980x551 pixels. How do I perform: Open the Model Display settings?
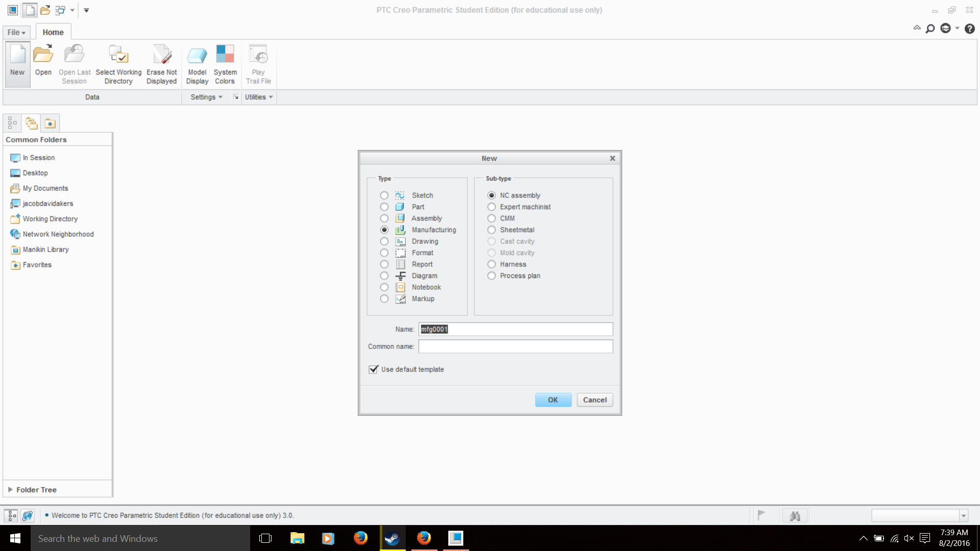(197, 55)
